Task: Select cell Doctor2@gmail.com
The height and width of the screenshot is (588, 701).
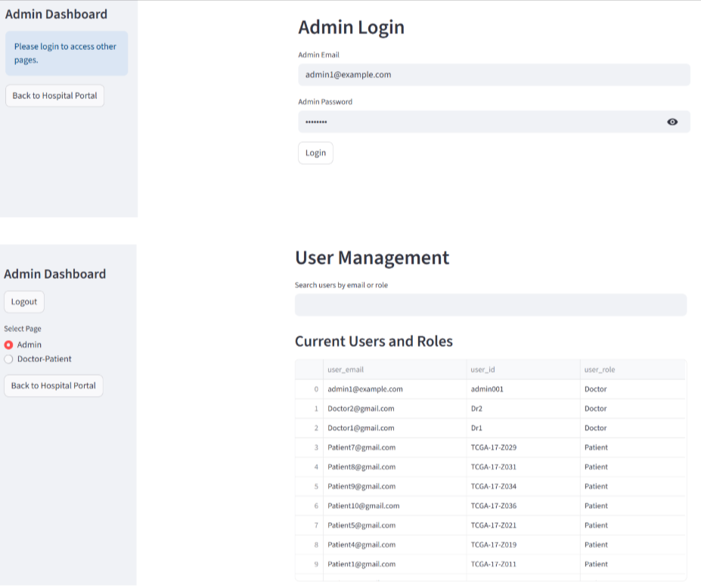Action: (x=395, y=408)
